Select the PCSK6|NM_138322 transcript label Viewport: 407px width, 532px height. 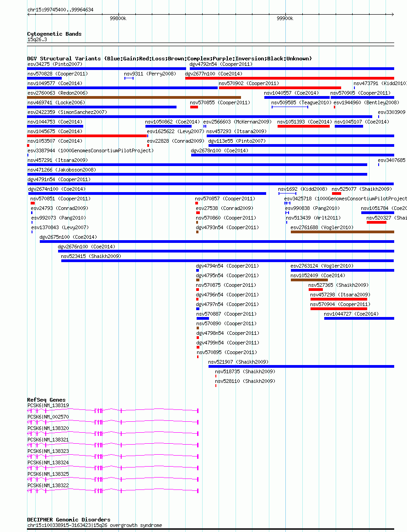48,485
